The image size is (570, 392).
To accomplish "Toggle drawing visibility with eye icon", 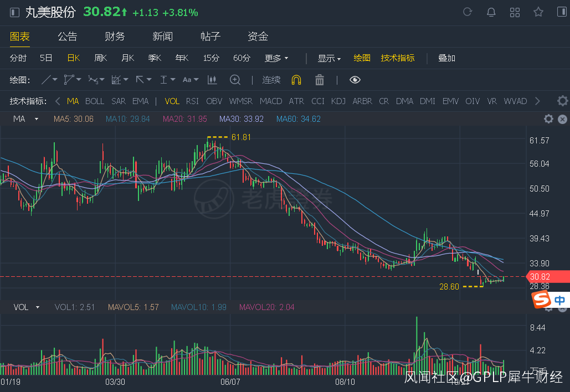I will (x=355, y=80).
